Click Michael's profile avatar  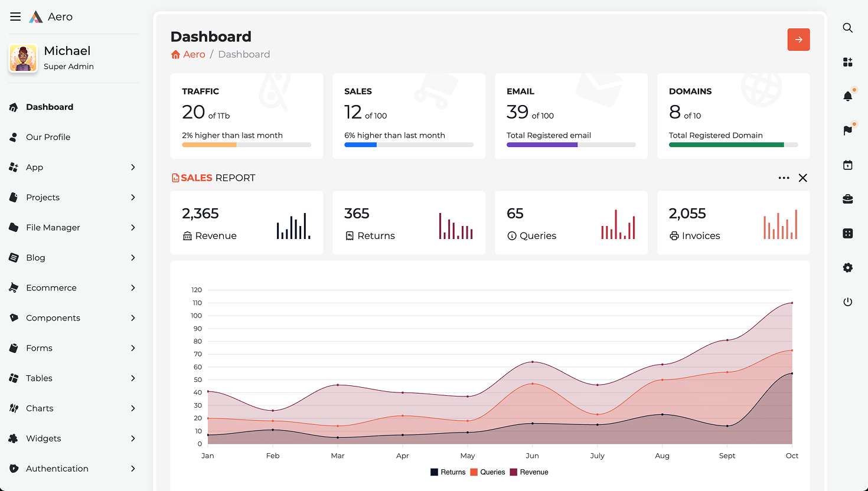pos(24,58)
